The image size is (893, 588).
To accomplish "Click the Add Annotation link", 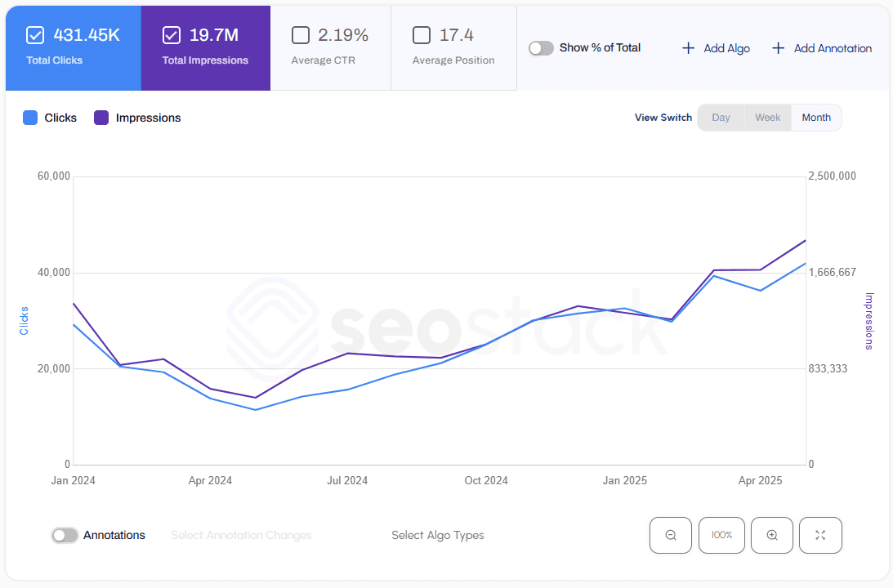I will coord(830,48).
